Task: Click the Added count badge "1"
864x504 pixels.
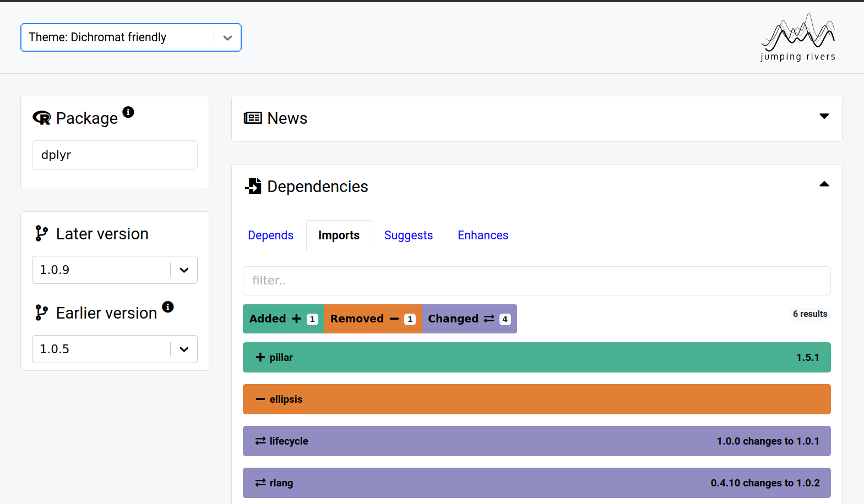Action: (312, 319)
